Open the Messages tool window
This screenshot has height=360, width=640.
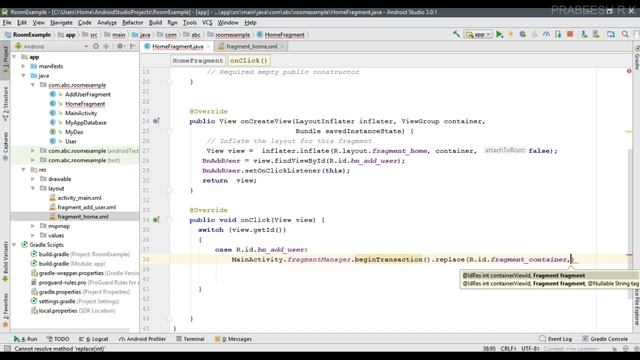click(x=233, y=339)
